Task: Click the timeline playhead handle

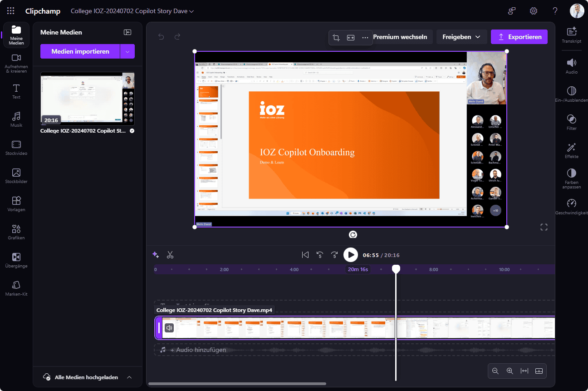Action: (396, 269)
